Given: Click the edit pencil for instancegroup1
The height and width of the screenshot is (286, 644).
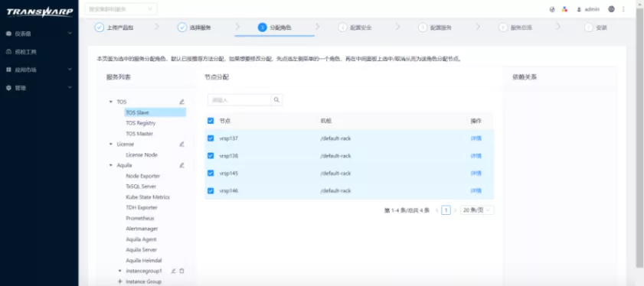Looking at the screenshot, I should click(173, 271).
